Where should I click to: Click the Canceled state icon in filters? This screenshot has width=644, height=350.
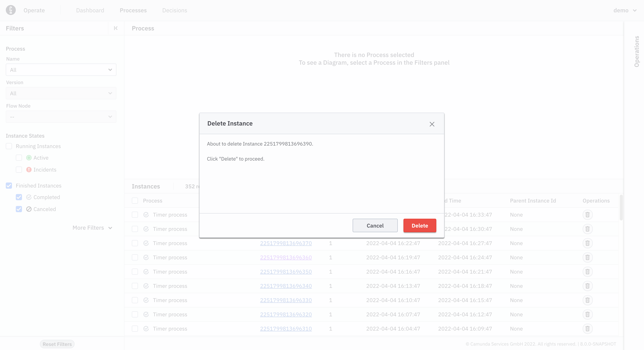[29, 209]
